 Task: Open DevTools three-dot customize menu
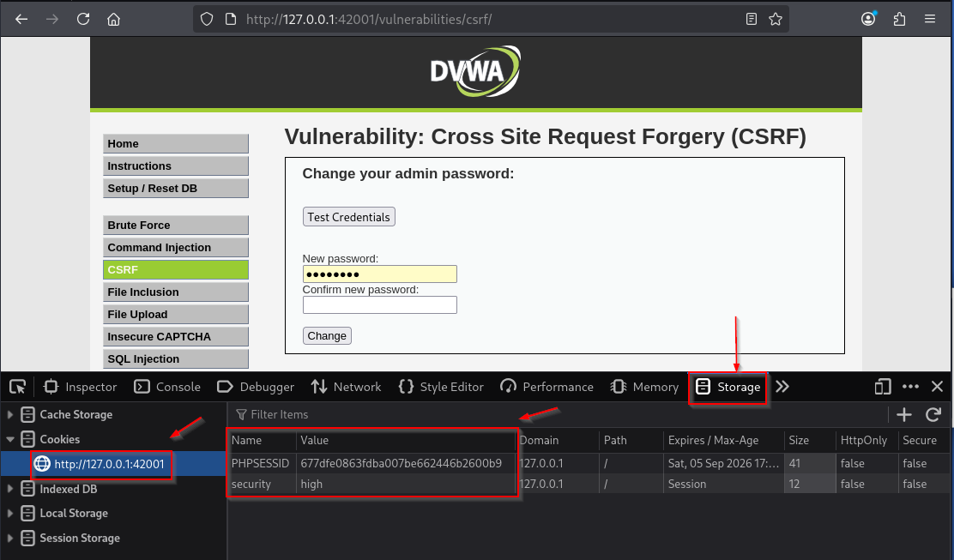(911, 387)
